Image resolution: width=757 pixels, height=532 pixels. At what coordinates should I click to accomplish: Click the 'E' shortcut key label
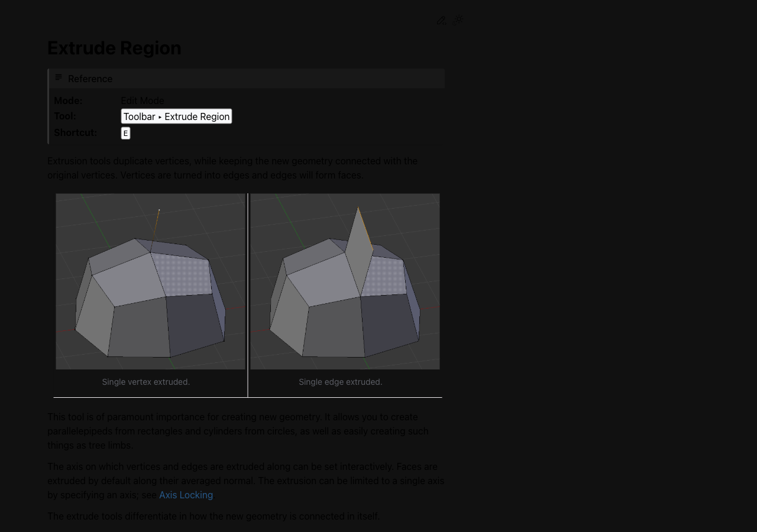[x=125, y=133]
